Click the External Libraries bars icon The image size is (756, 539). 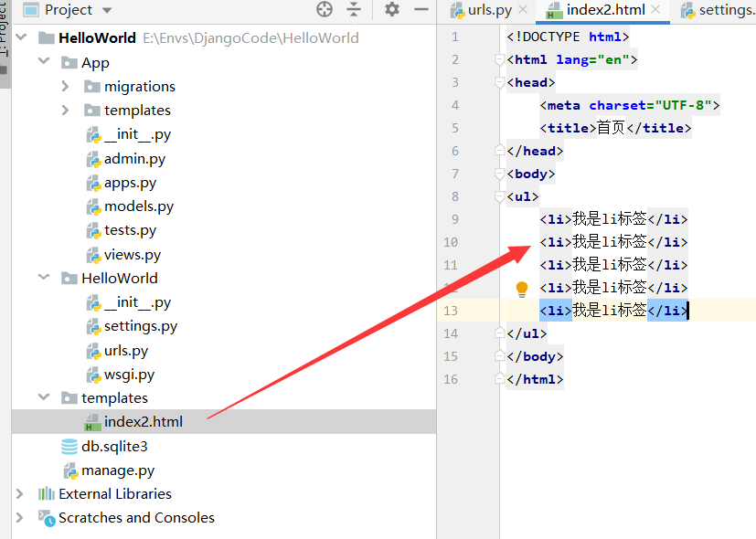click(x=47, y=493)
